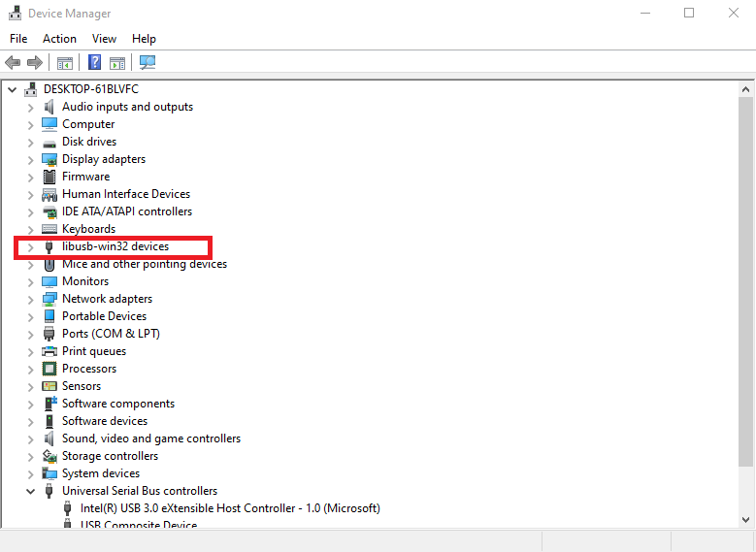Screen dimensions: 756x552
Task: Expand Sound, video and game controllers chevron
Action: click(x=30, y=439)
